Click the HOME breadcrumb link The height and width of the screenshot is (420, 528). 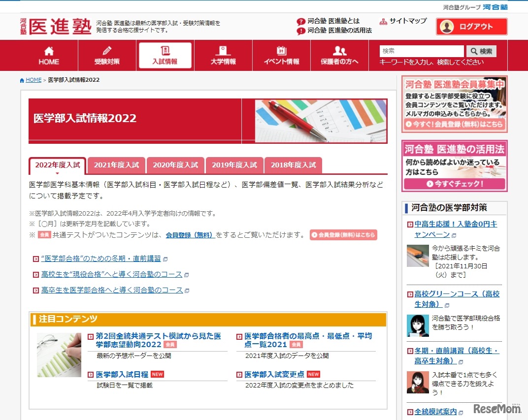coord(33,80)
